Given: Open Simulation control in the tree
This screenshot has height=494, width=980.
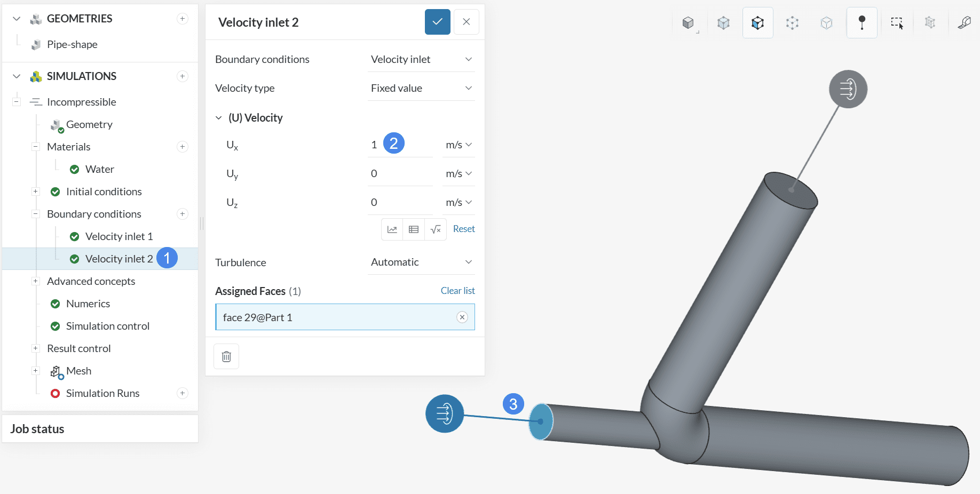Looking at the screenshot, I should pos(107,326).
